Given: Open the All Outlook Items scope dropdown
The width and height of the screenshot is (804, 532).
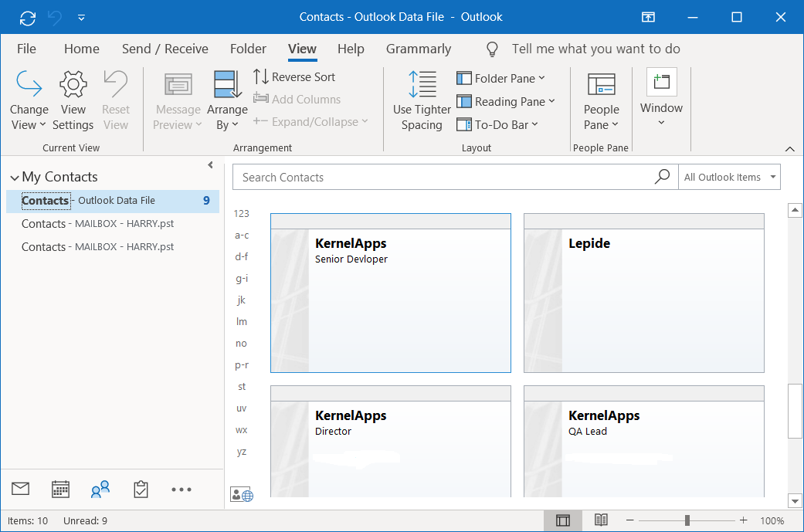Looking at the screenshot, I should click(729, 178).
